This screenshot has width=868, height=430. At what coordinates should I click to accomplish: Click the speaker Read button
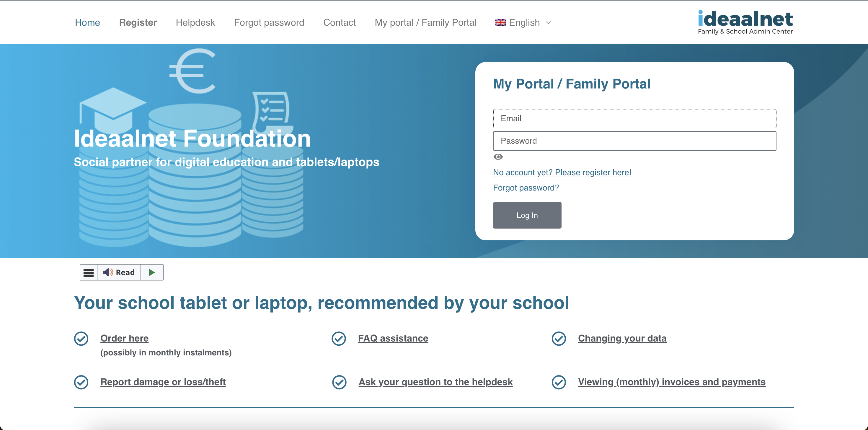tap(119, 272)
